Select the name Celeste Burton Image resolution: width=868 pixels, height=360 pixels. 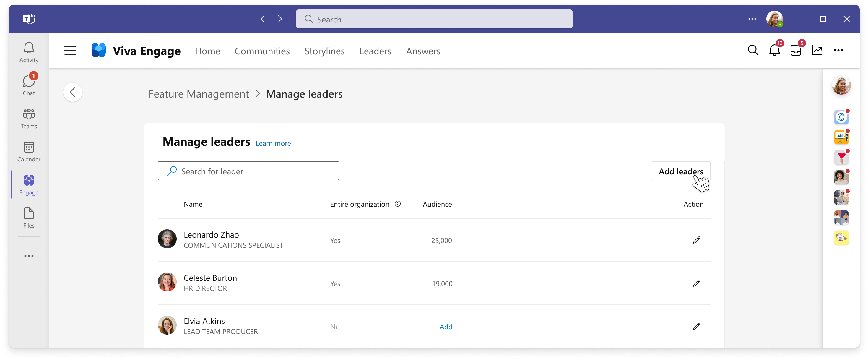point(210,278)
